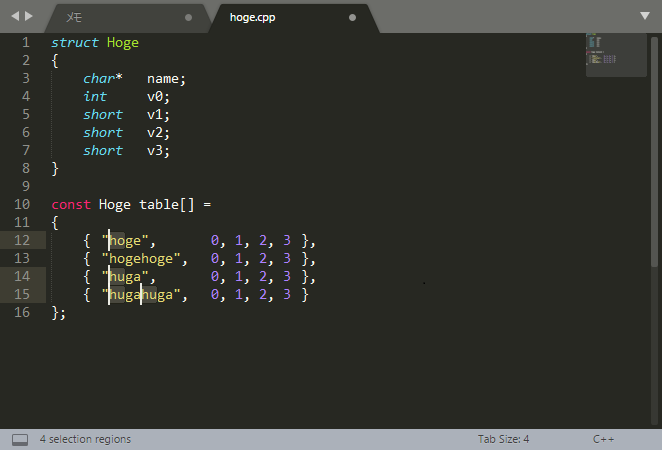Close the メモ tab via unsaved dot
The width and height of the screenshot is (662, 450).
[x=188, y=18]
